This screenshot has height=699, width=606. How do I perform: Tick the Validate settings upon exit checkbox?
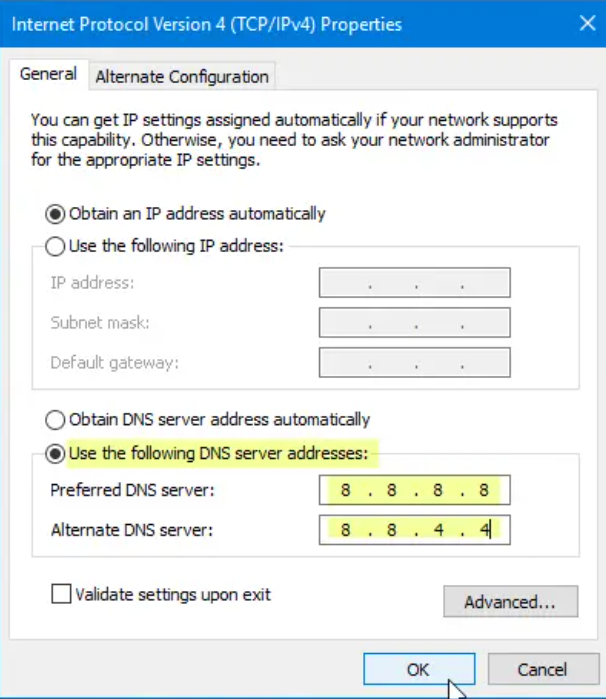[62, 595]
